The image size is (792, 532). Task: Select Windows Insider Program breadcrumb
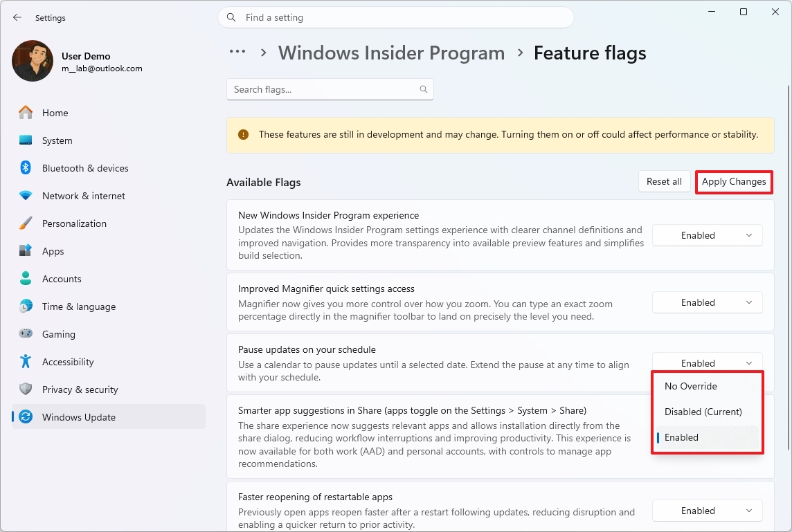[391, 53]
